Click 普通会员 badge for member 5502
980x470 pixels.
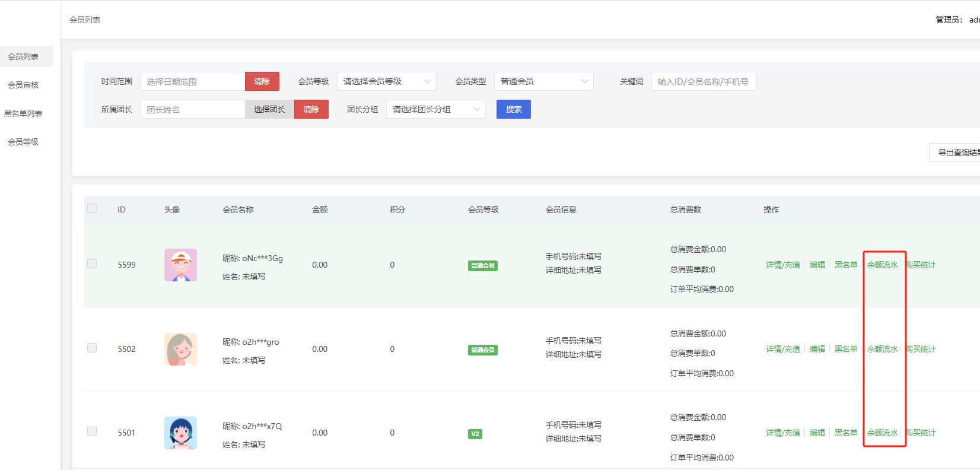(482, 350)
